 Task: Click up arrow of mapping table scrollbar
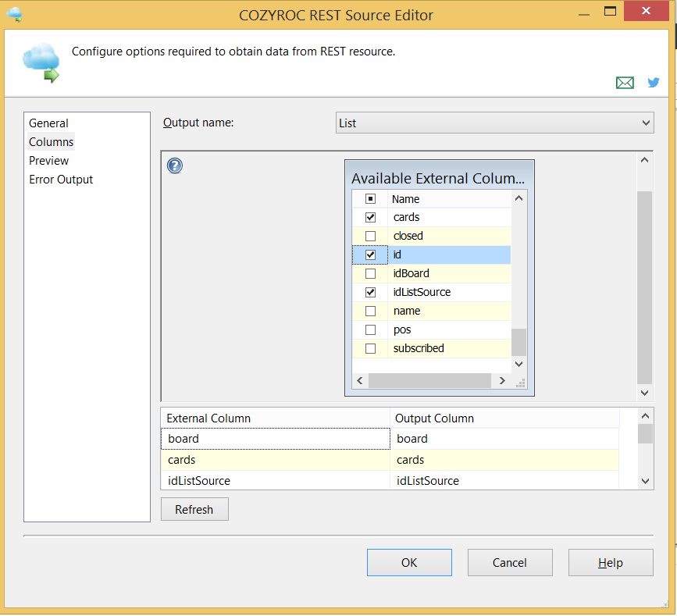[x=646, y=415]
